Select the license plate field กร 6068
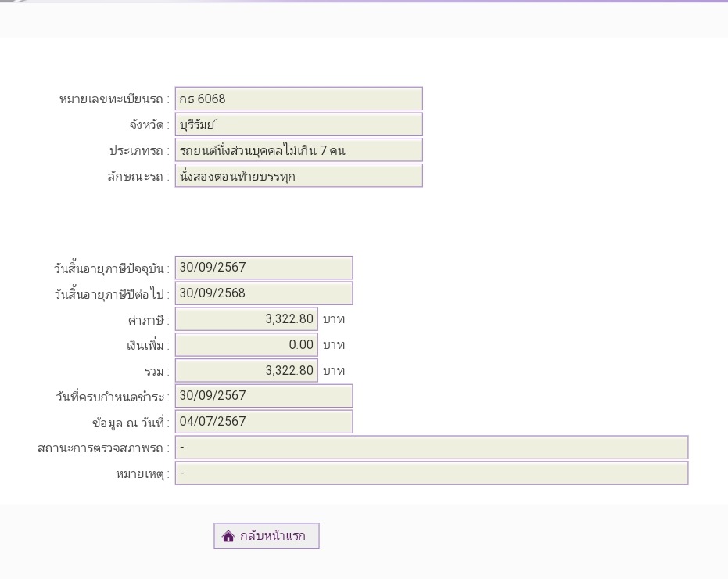728x579 pixels. coord(299,99)
